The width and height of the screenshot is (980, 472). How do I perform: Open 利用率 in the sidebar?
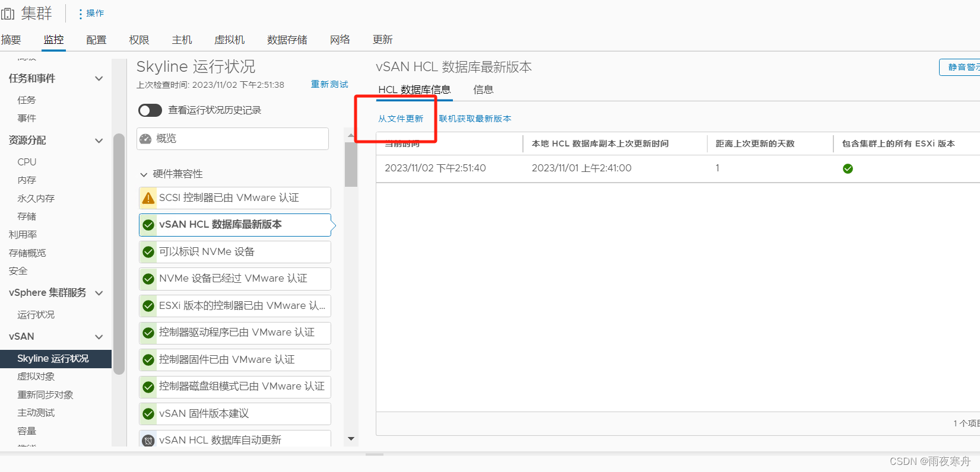[x=23, y=235]
